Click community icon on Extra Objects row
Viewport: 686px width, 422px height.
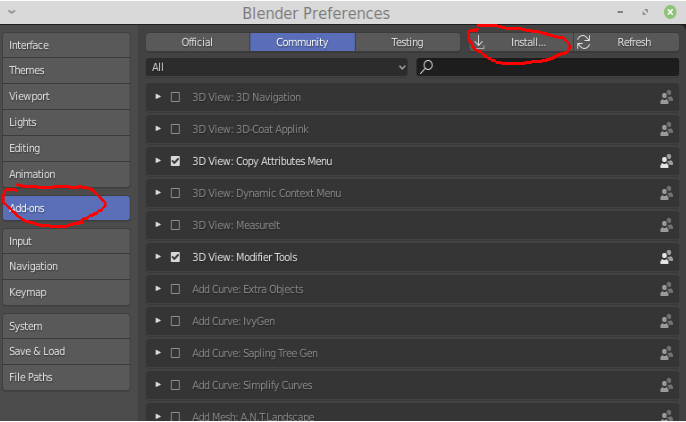666,289
